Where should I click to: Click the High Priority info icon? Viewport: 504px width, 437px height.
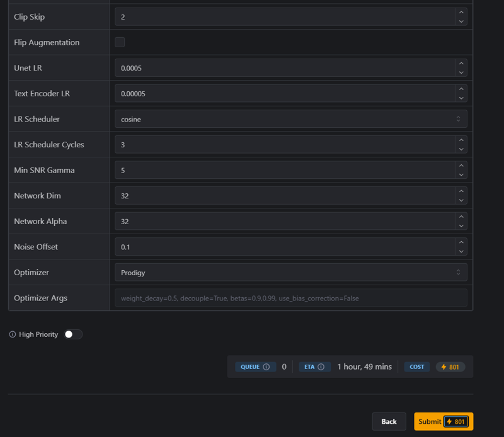[12, 334]
